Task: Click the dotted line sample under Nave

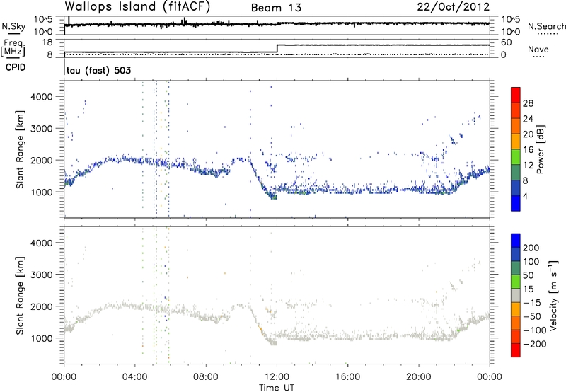Action: click(x=538, y=57)
